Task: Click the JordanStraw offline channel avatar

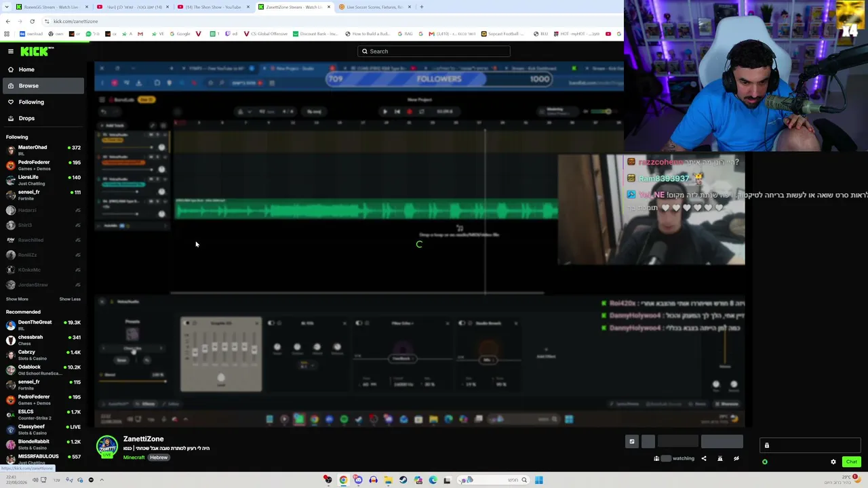Action: [x=10, y=285]
